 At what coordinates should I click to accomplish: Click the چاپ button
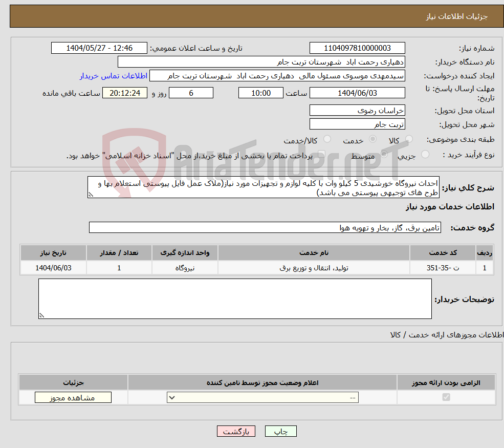coord(280,431)
